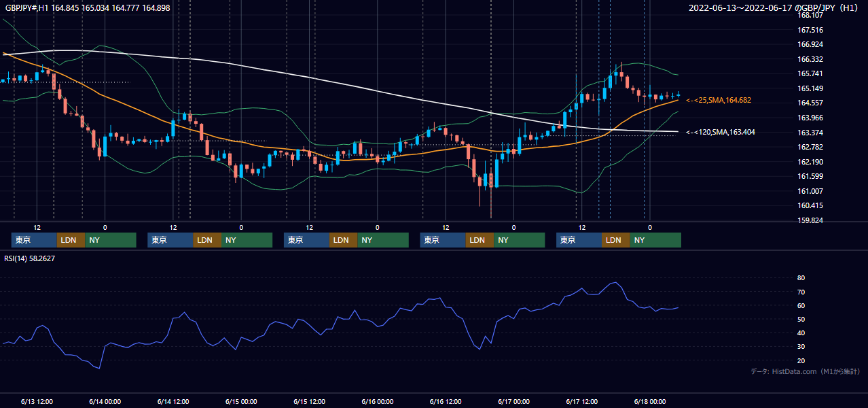Click the NY session box above 6/18 00:00

655,240
